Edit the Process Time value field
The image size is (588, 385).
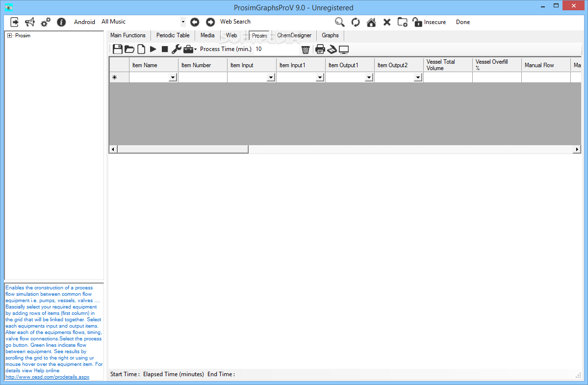coord(277,49)
